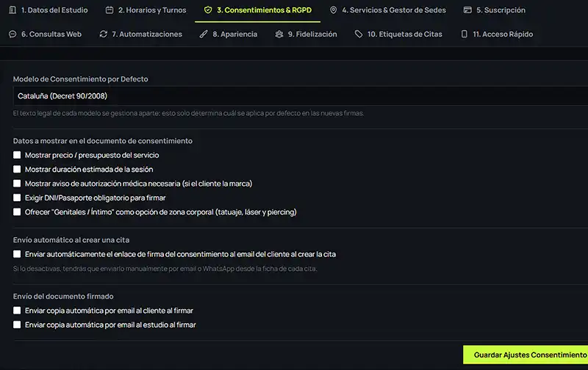Open the 6. Consultas Web tab
The width and height of the screenshot is (588, 370).
(x=45, y=34)
